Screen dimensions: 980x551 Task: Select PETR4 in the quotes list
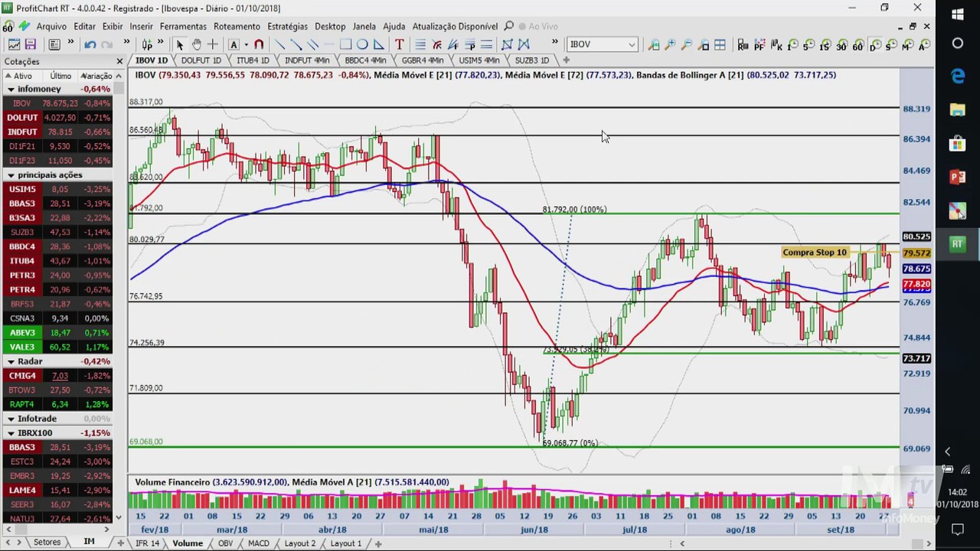click(x=22, y=289)
